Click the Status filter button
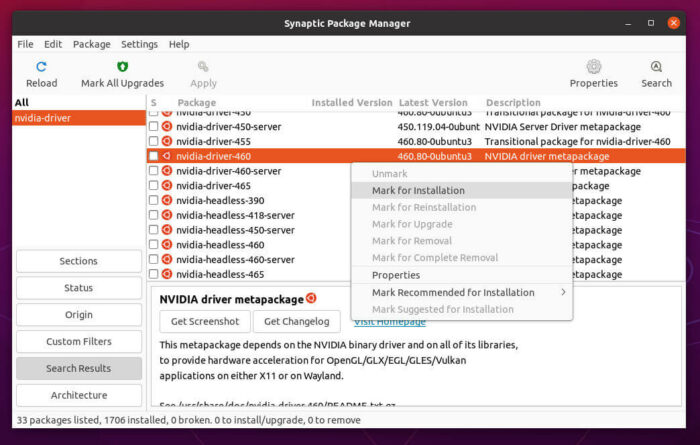This screenshot has width=700, height=445. (x=79, y=288)
